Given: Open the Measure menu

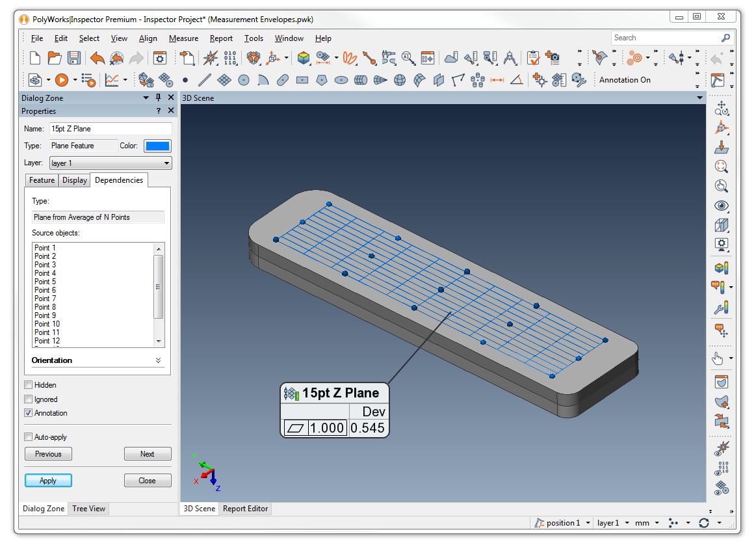Looking at the screenshot, I should point(183,38).
